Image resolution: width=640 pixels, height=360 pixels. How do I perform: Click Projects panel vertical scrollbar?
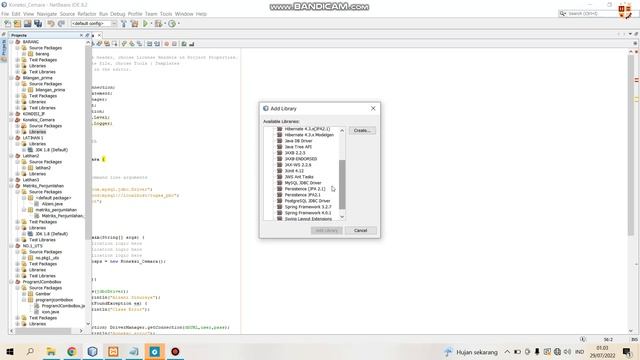(88, 143)
